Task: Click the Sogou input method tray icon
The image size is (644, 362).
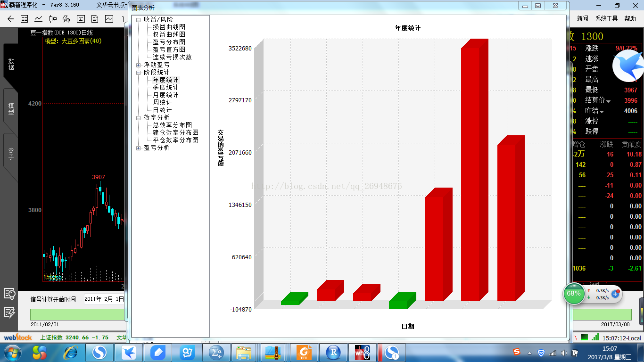Action: (517, 352)
